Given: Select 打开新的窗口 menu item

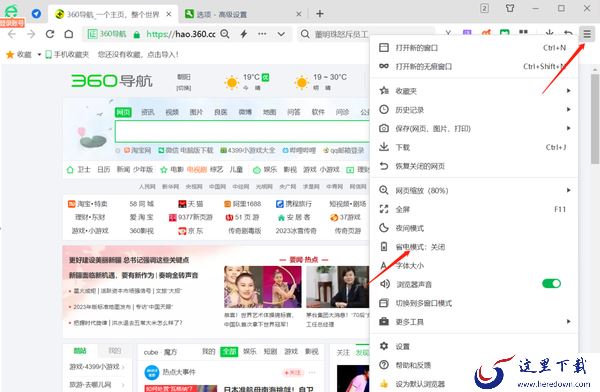Looking at the screenshot, I should coord(474,47).
